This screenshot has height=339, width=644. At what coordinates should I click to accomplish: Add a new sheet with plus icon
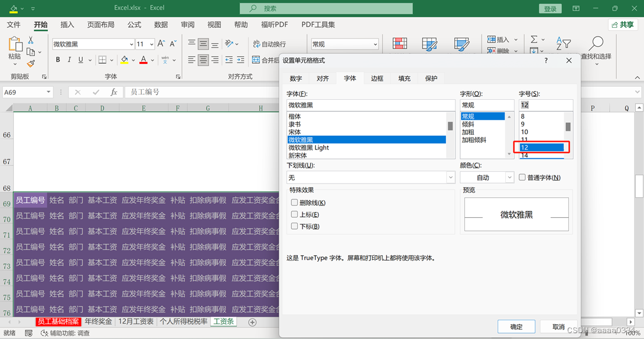(253, 322)
